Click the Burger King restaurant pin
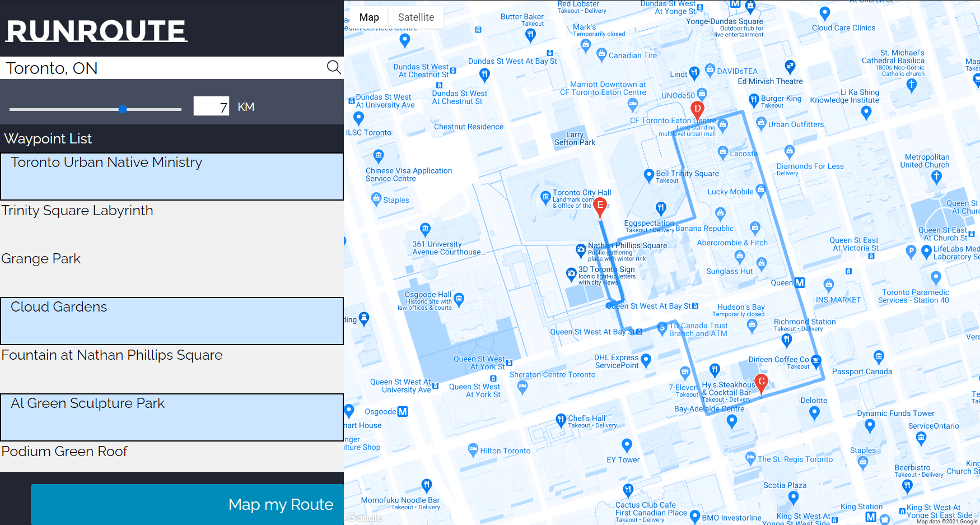The height and width of the screenshot is (525, 980). click(754, 101)
